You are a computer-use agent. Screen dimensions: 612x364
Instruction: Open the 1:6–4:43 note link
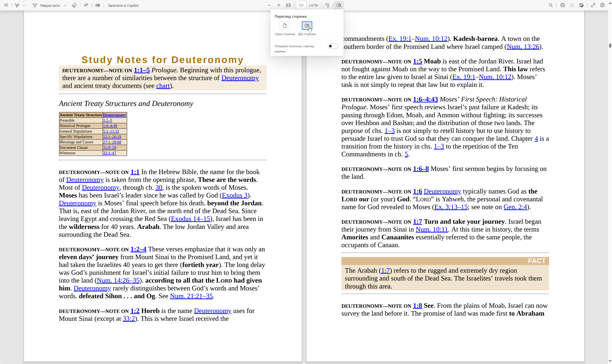tap(425, 99)
